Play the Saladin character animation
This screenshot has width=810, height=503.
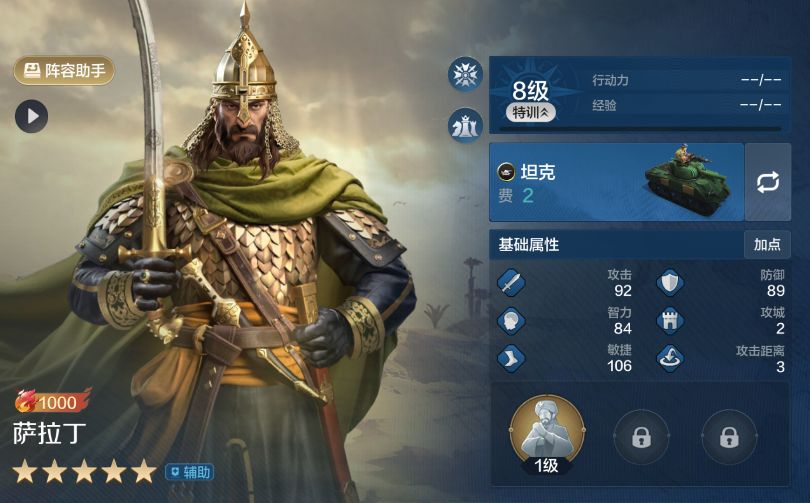32,116
